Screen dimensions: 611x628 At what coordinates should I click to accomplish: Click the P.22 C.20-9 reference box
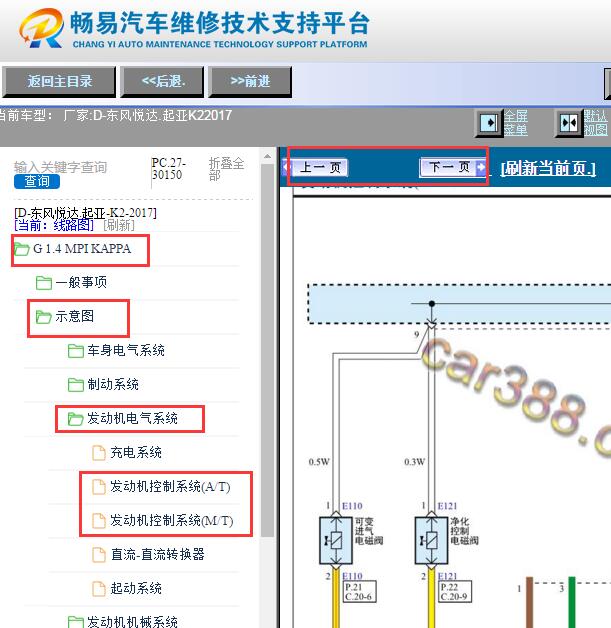[x=456, y=592]
